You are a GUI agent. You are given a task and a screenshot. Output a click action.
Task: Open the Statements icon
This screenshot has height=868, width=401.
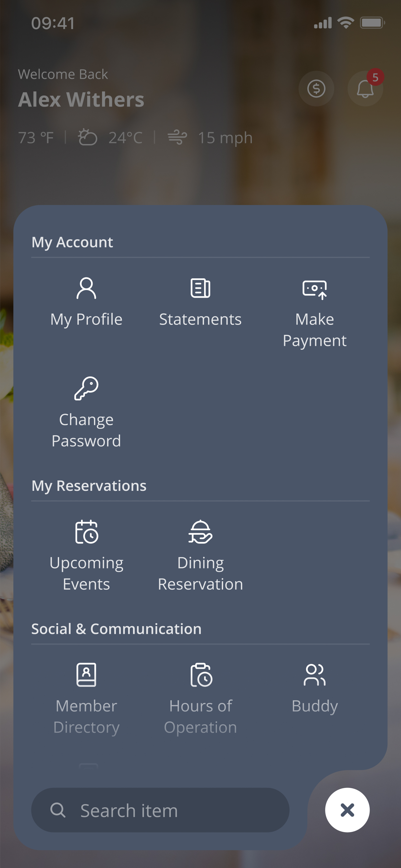[200, 288]
